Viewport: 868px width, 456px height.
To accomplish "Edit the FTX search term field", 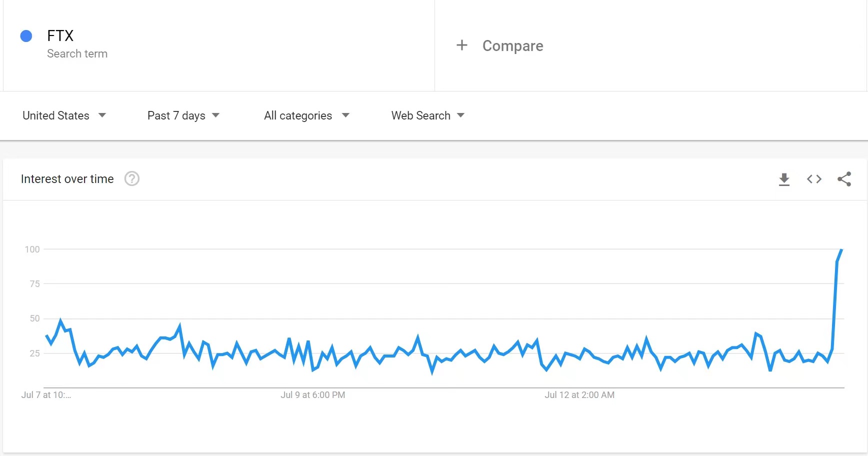I will [218, 45].
